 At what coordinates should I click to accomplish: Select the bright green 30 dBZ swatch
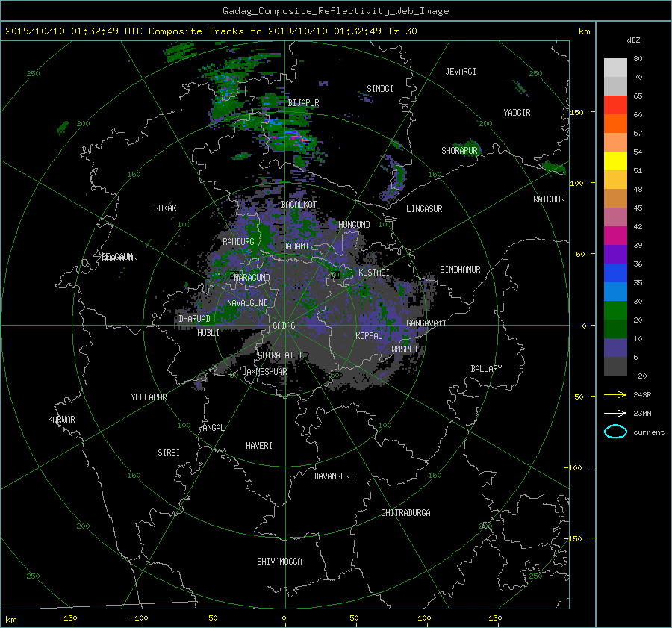coord(615,310)
